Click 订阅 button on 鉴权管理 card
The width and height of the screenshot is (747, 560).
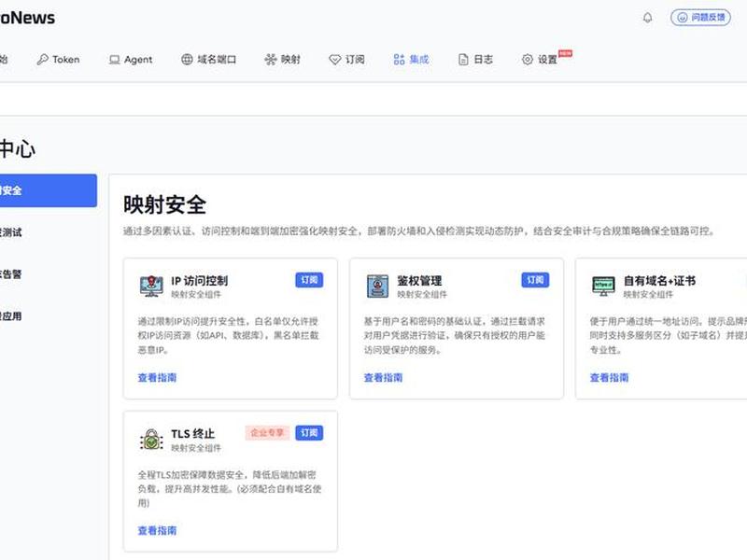click(x=535, y=280)
